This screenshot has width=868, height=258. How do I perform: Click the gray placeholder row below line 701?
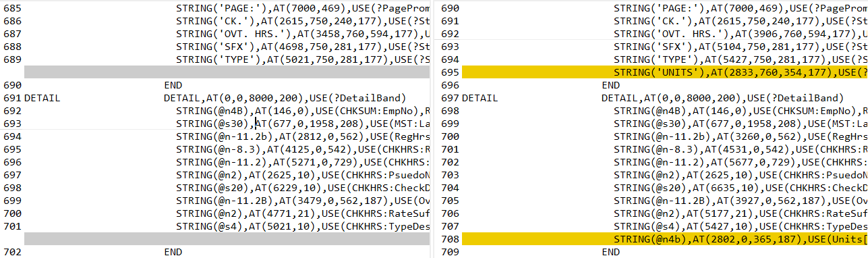tap(227, 239)
